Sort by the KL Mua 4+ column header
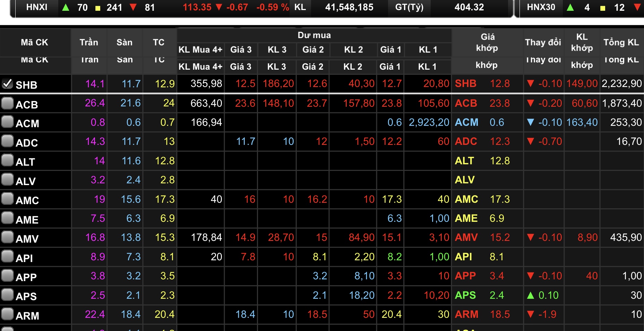The width and height of the screenshot is (644, 331). [x=200, y=50]
